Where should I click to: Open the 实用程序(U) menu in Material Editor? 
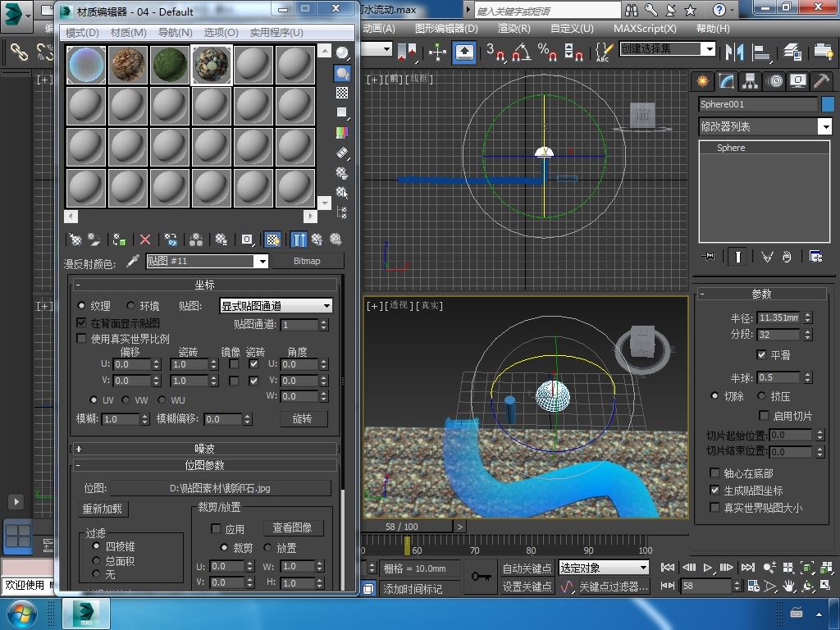276,33
